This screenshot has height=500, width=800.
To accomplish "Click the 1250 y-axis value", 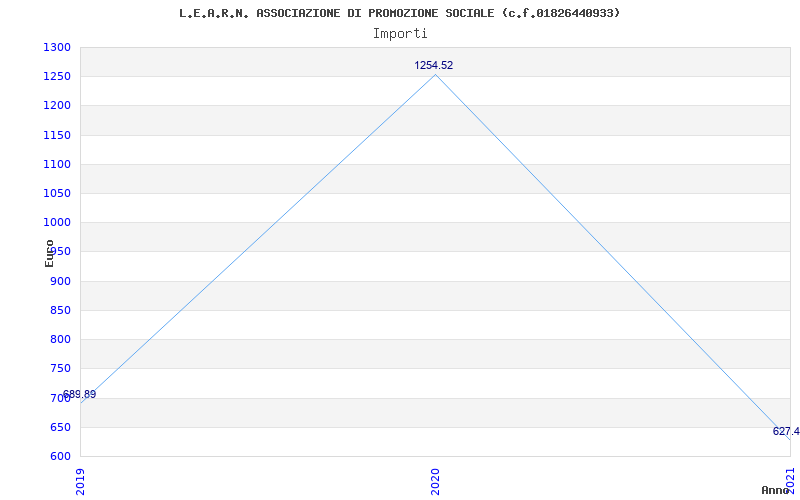I will click(57, 77).
